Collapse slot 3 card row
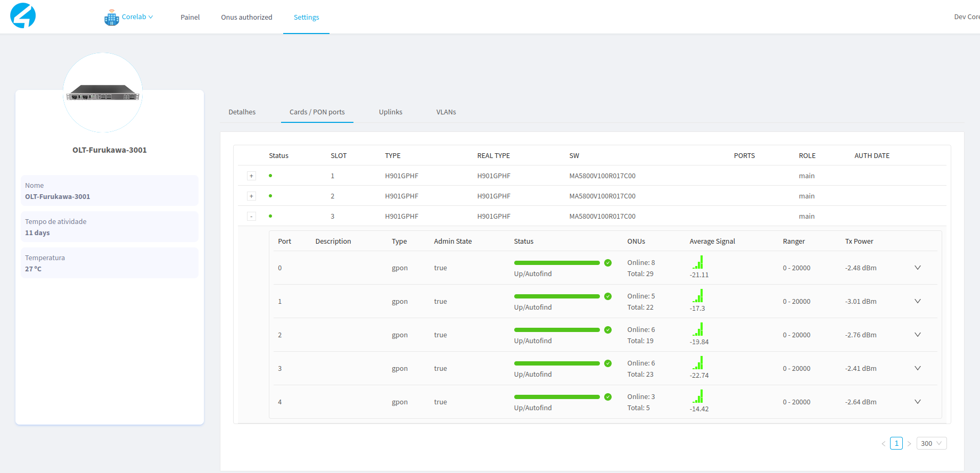This screenshot has width=980, height=473. [x=251, y=217]
